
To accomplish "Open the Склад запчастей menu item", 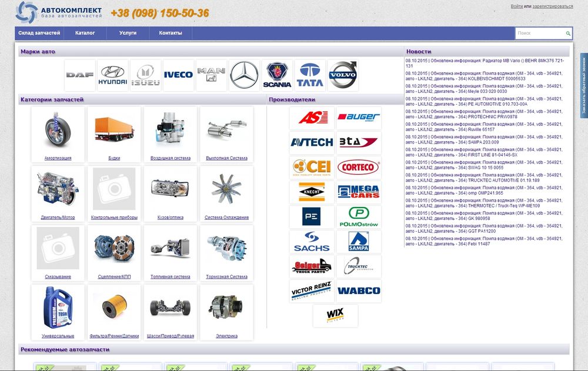I will (39, 33).
